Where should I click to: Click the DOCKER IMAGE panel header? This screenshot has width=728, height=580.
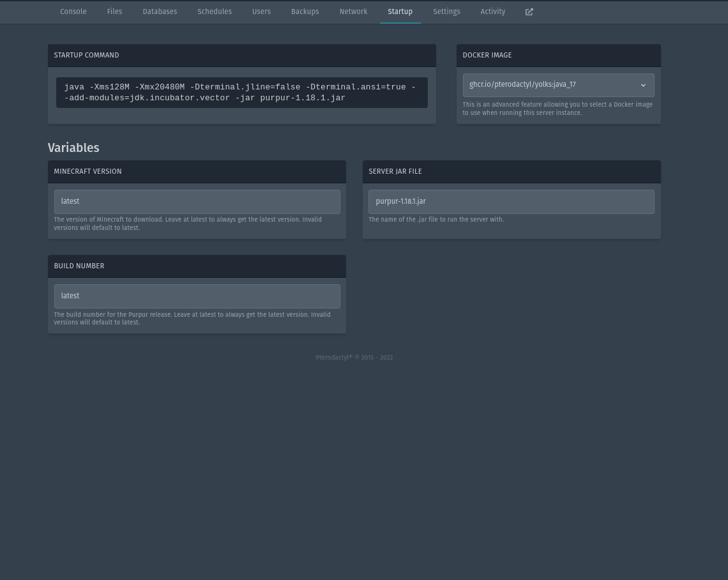558,56
